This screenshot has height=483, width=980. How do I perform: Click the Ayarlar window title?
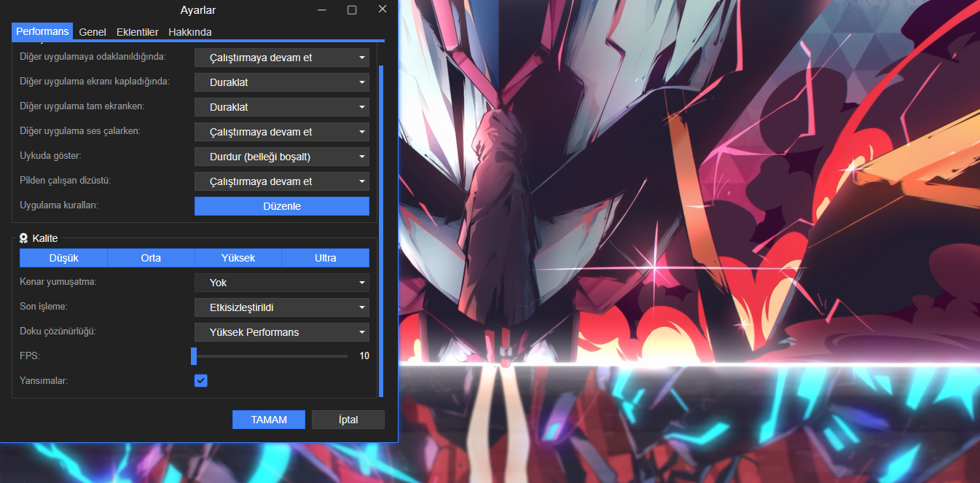[198, 10]
